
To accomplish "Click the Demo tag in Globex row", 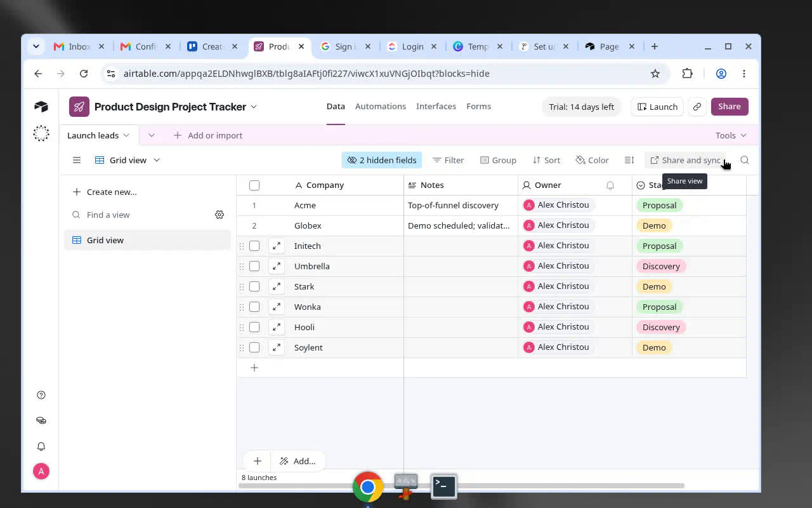I will coord(654,225).
